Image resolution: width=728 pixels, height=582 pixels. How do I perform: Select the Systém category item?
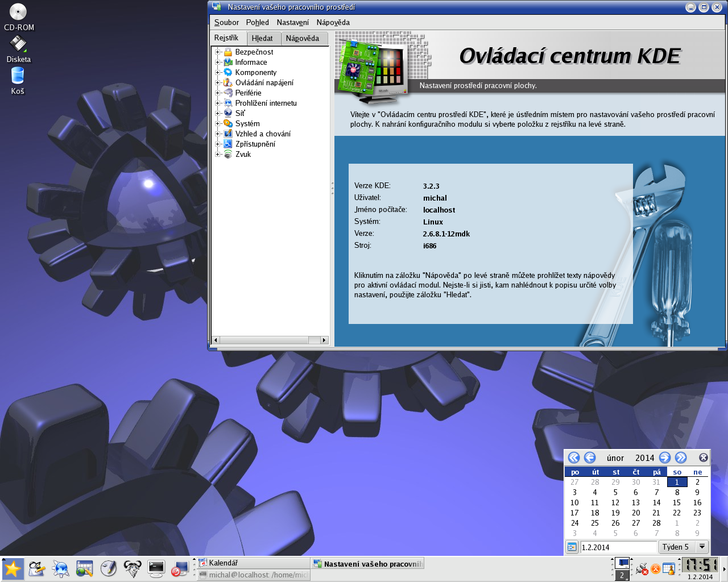[247, 124]
